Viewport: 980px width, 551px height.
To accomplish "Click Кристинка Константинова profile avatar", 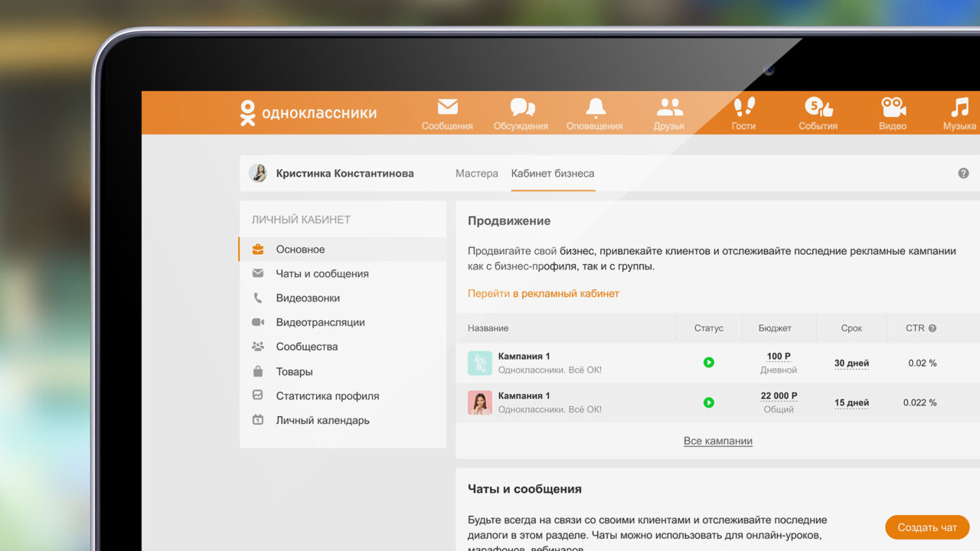I will coord(258,174).
